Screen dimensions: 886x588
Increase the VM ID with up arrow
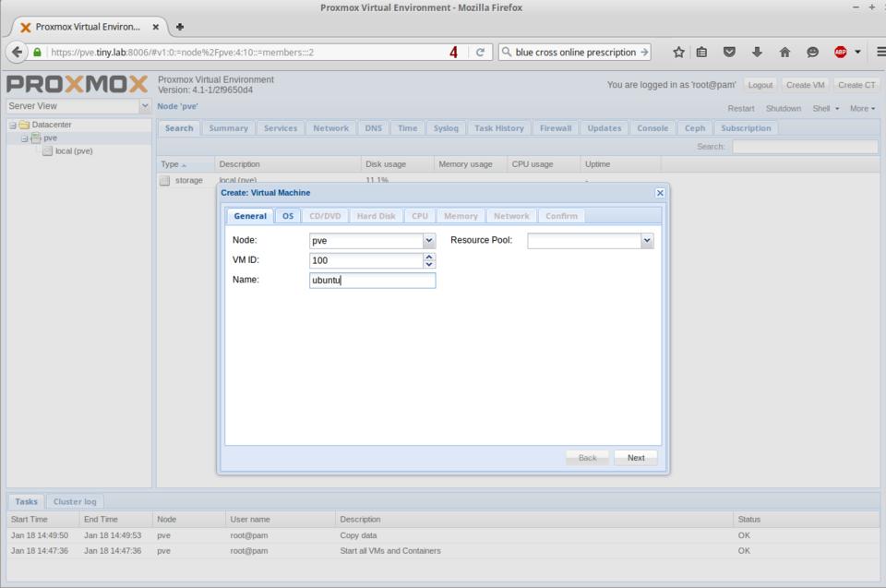pyautogui.click(x=429, y=257)
